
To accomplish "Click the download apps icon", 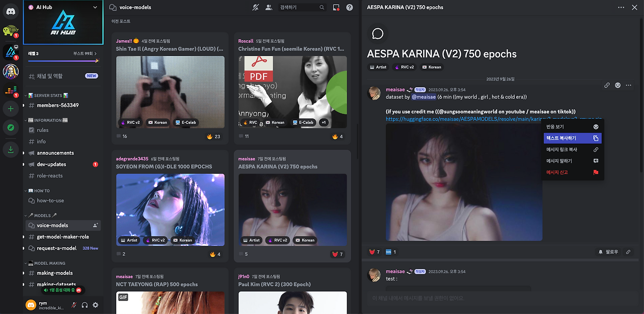I will click(10, 149).
